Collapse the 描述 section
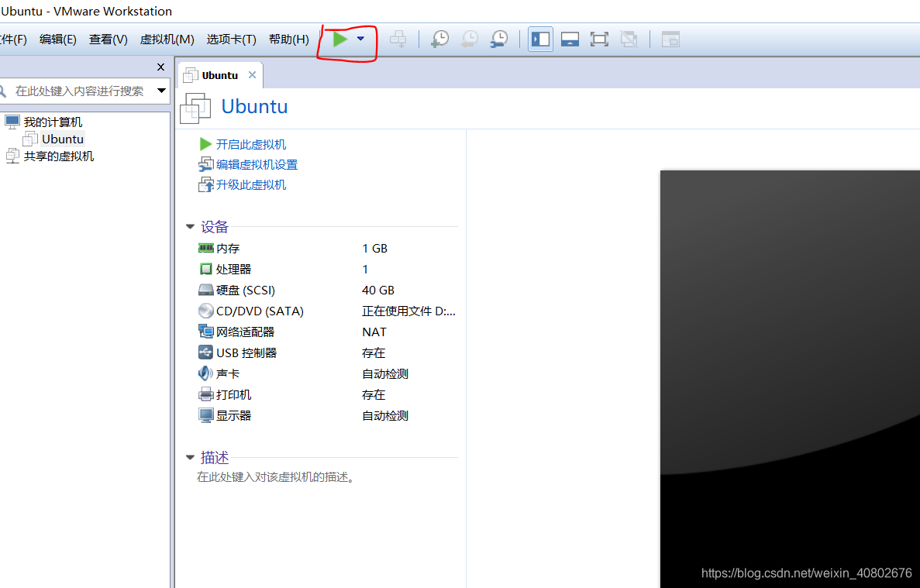 coord(190,457)
